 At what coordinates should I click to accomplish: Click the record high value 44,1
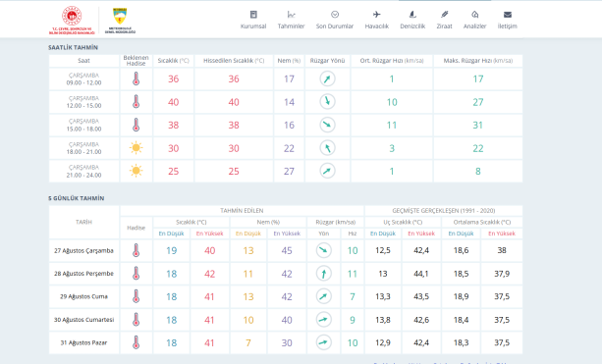tap(421, 274)
